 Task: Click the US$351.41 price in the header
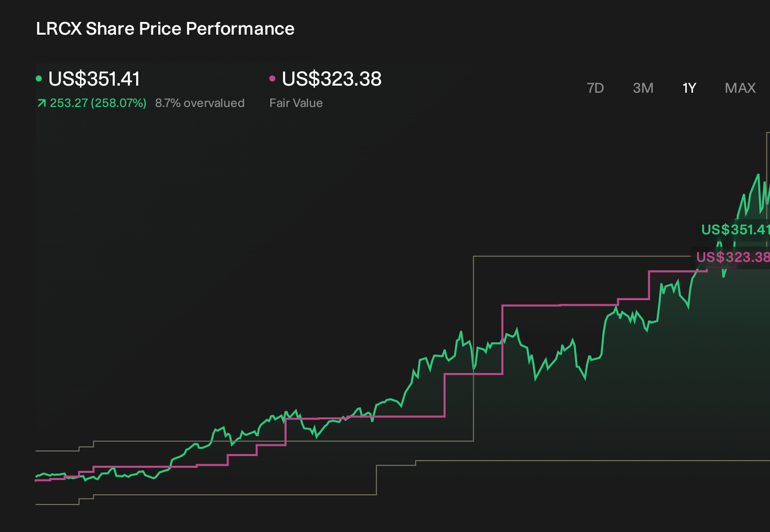click(x=94, y=79)
